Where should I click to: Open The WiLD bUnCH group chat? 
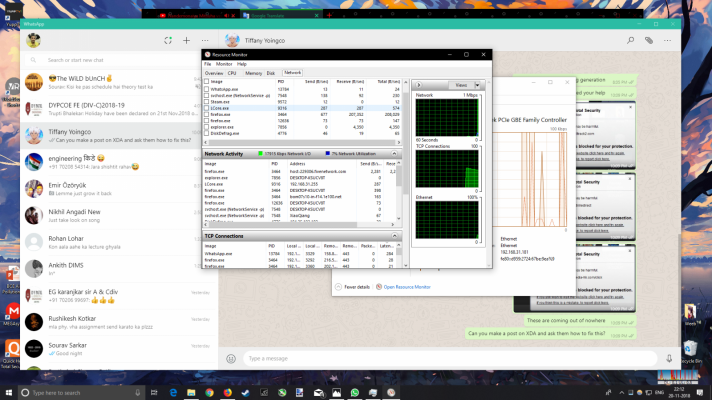click(x=119, y=82)
